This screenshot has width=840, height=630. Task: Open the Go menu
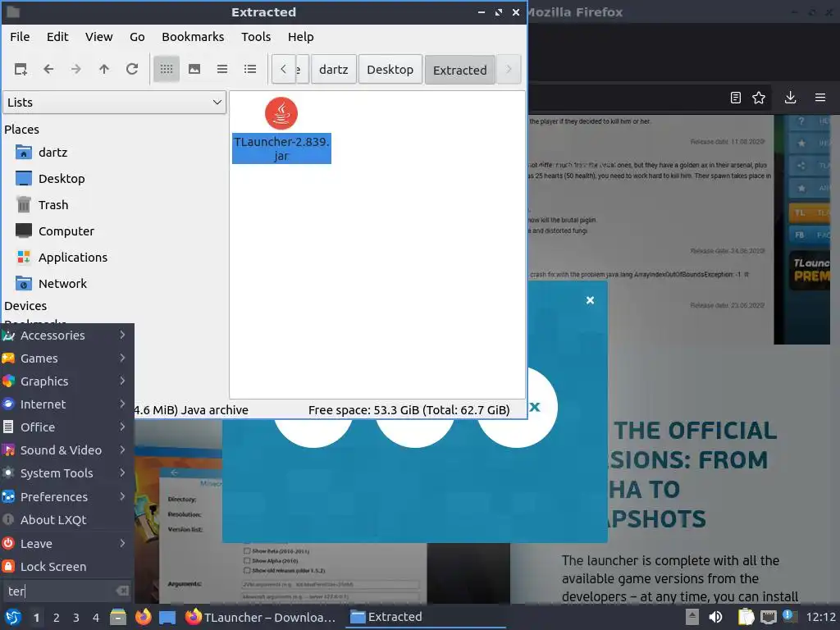click(137, 37)
